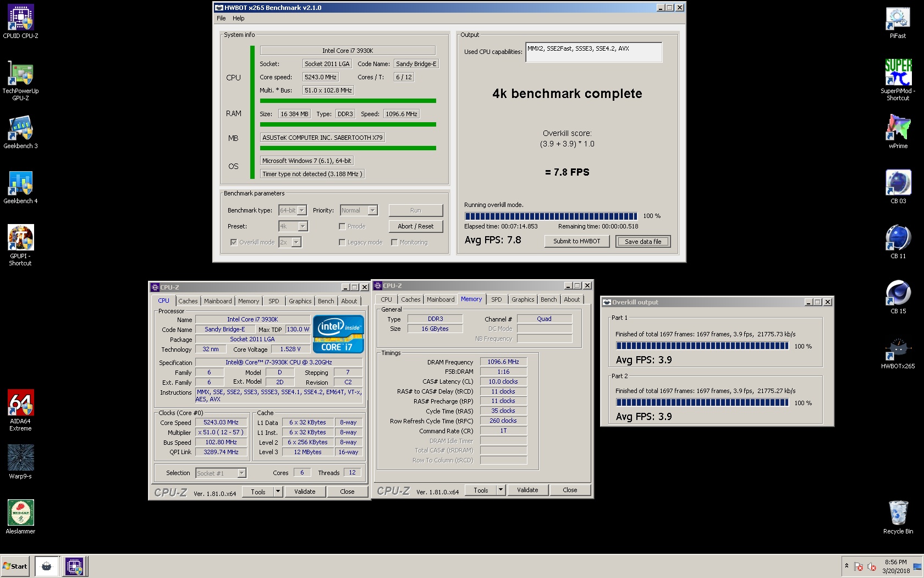Toggle Legacy mode checkbox
924x578 pixels.
coord(342,242)
